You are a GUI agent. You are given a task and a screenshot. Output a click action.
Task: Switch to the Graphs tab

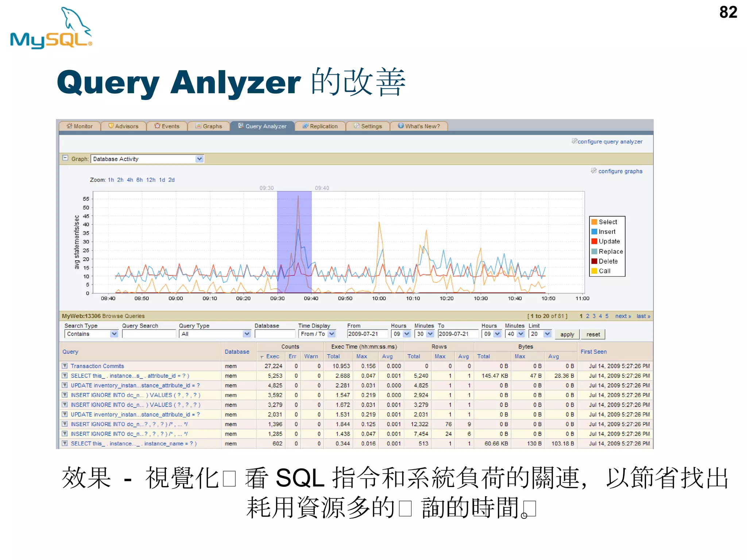[x=209, y=126]
